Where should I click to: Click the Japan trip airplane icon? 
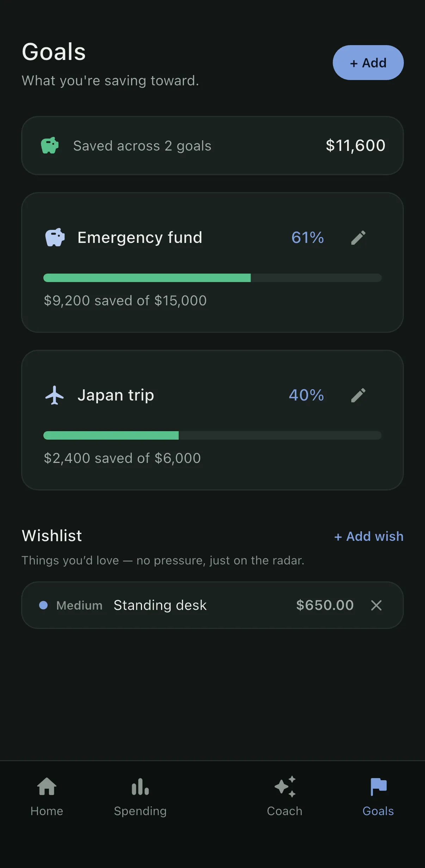coord(55,395)
